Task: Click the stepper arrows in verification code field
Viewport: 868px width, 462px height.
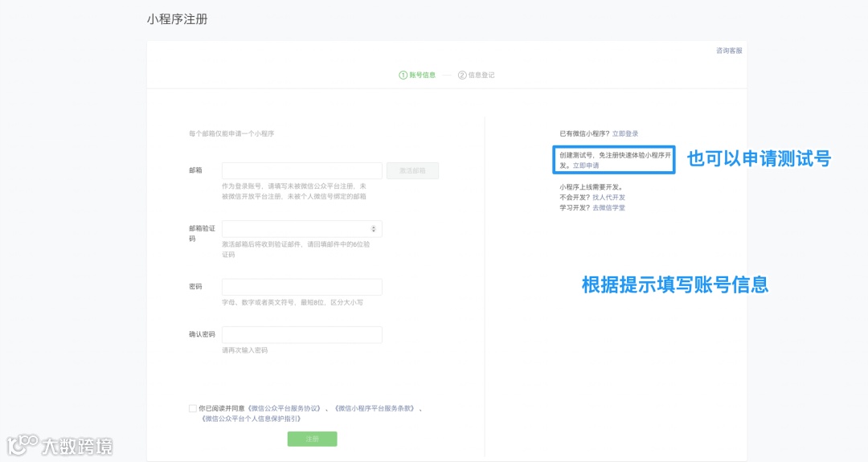Action: point(373,228)
